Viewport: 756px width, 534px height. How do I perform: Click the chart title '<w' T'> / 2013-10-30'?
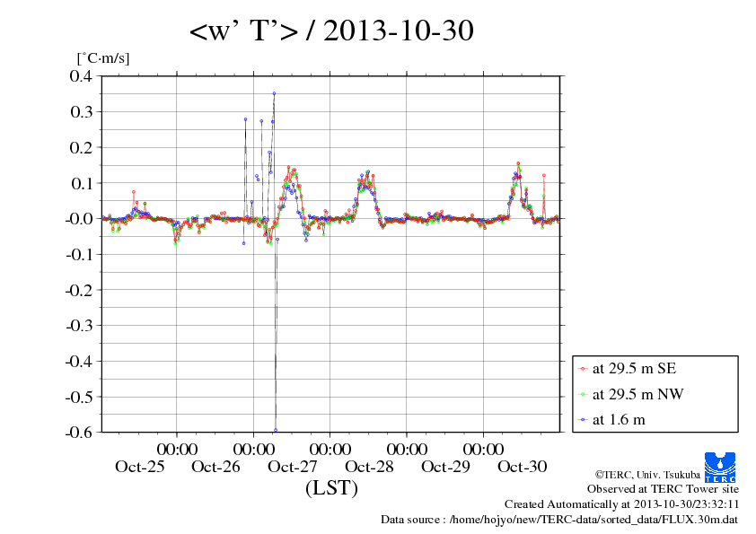click(331, 31)
